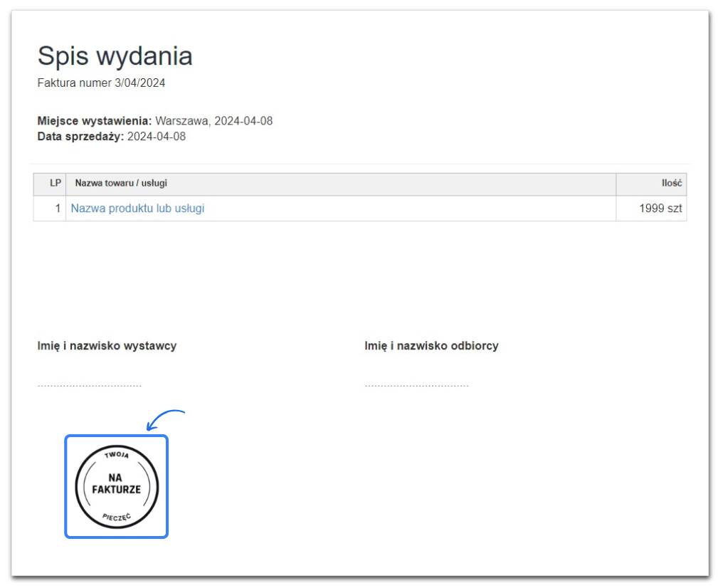Select the '1999 szt' quantity cell
Viewport: 718px width, 588px height.
[x=651, y=209]
